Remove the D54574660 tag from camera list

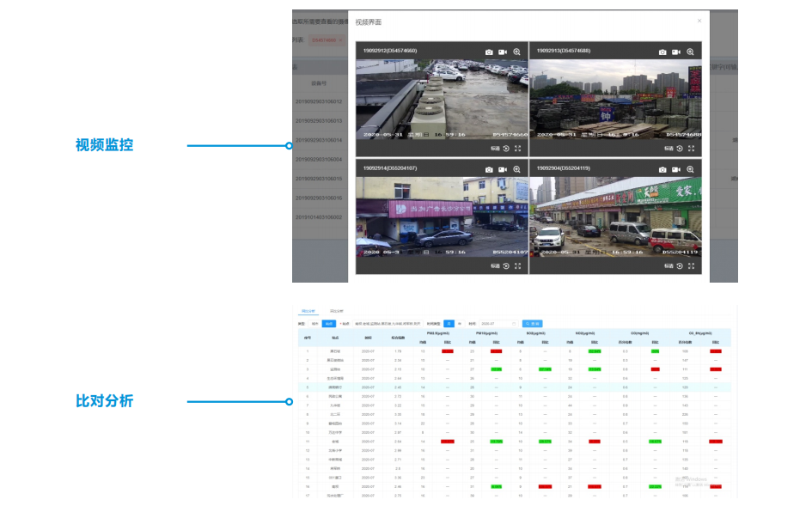click(341, 40)
